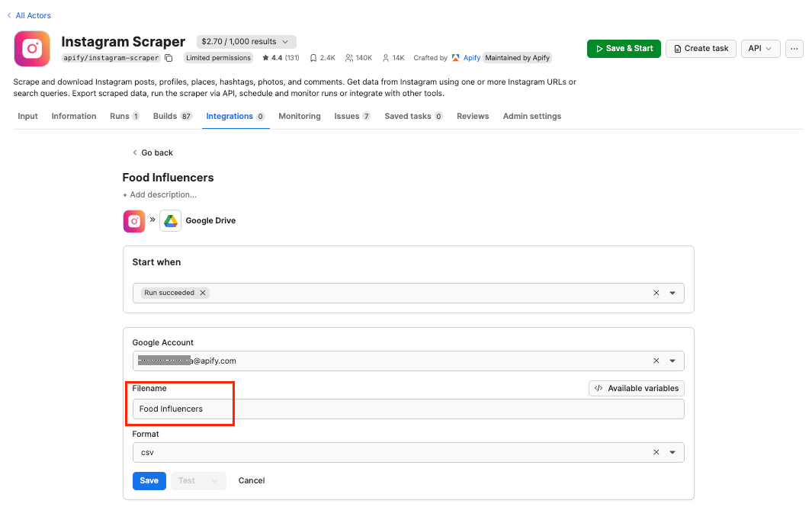Remove the Run succeeded trigger tag
Image resolution: width=812 pixels, height=510 pixels.
tap(203, 293)
